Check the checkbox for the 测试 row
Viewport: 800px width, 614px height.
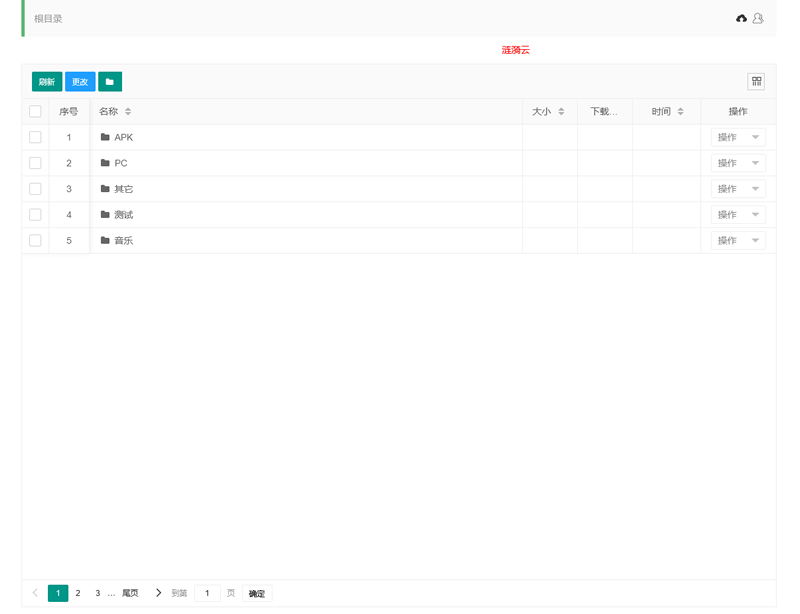(35, 214)
